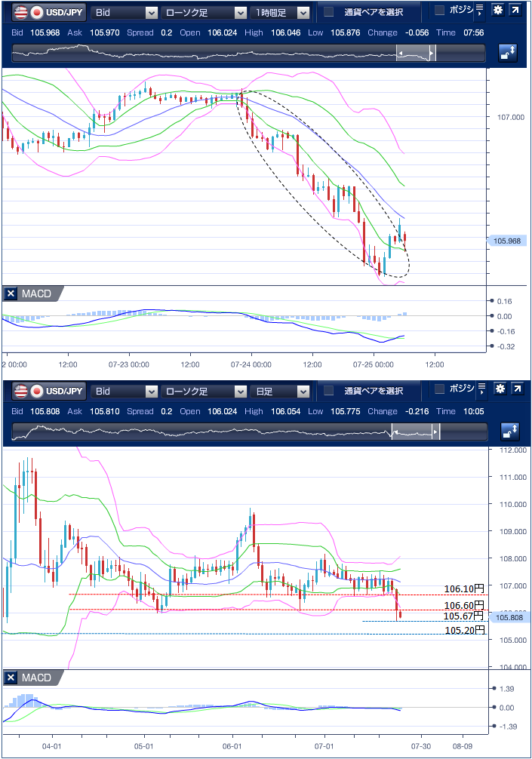Image resolution: width=532 pixels, height=759 pixels.
Task: Open the ローソク足 chart type dropdown in the daily chart
Action: click(x=203, y=391)
